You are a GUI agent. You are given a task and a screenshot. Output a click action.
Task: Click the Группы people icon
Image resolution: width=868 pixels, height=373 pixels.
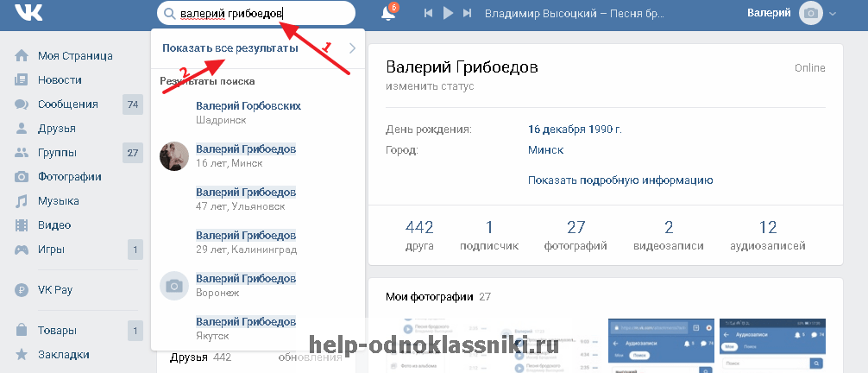coord(22,153)
